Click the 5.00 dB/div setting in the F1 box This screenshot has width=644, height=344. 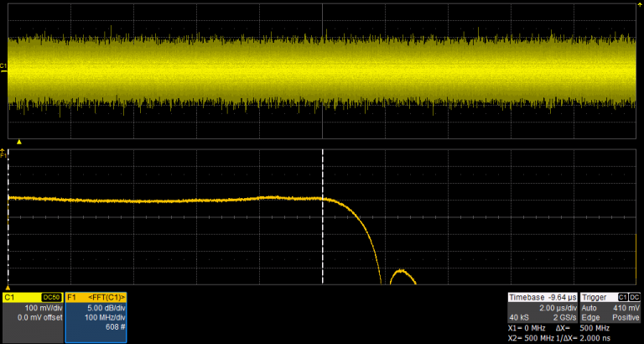106,308
